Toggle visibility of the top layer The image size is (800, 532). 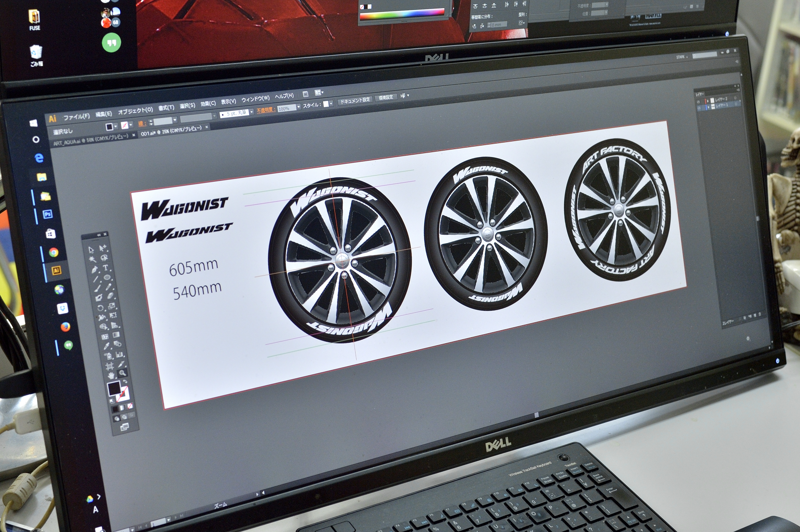(698, 102)
